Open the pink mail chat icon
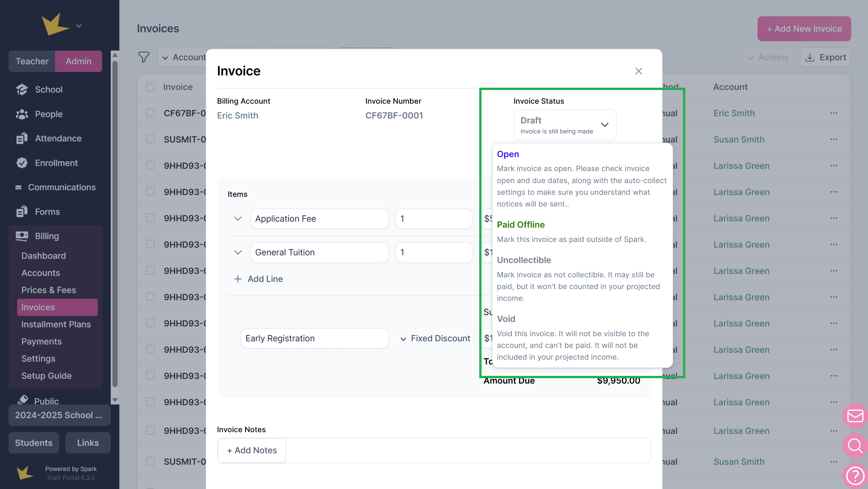This screenshot has width=868, height=489. pyautogui.click(x=855, y=416)
